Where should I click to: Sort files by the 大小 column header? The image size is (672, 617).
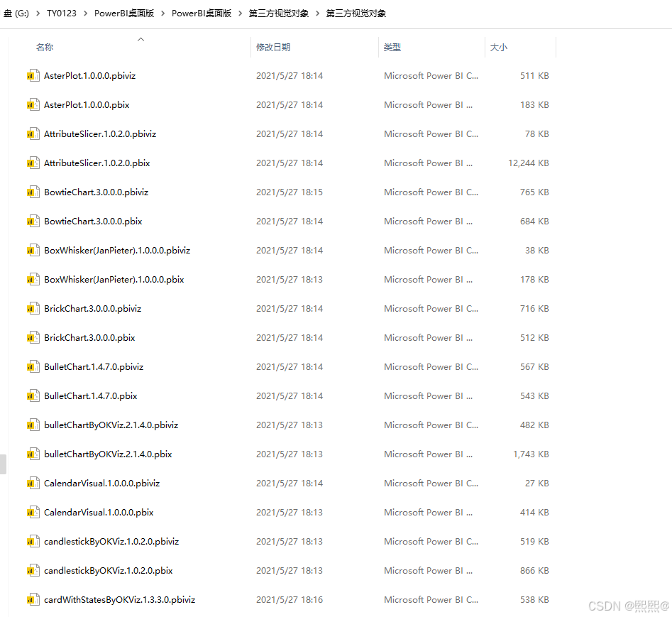498,47
